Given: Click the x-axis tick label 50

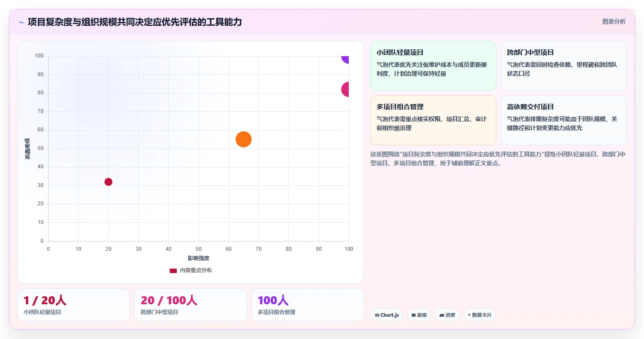Looking at the screenshot, I should (x=198, y=249).
